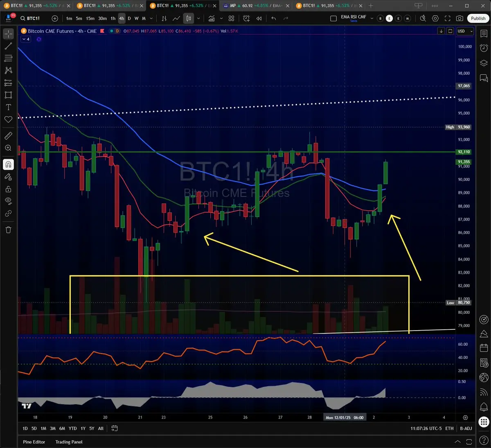491x448 pixels.
Task: Create an alert from toolbar
Action: click(246, 18)
